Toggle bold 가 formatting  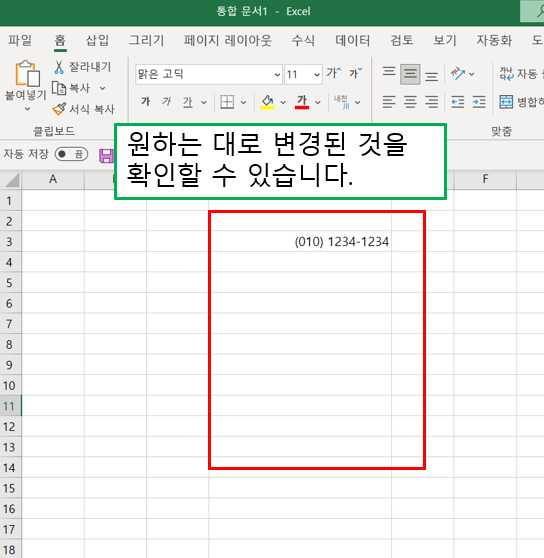(x=145, y=102)
